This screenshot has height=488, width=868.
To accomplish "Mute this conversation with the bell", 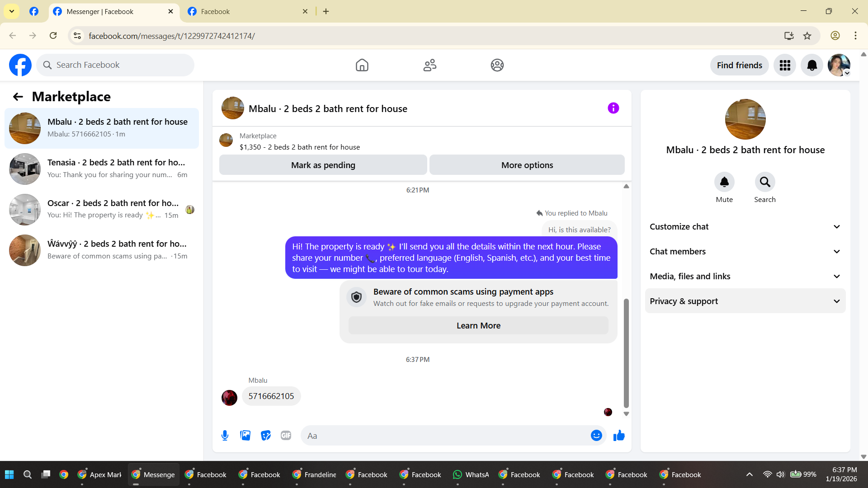I will point(724,182).
